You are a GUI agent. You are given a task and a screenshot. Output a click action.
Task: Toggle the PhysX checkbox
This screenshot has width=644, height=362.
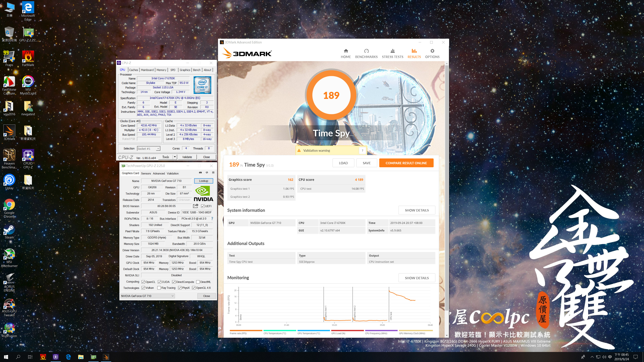180,288
